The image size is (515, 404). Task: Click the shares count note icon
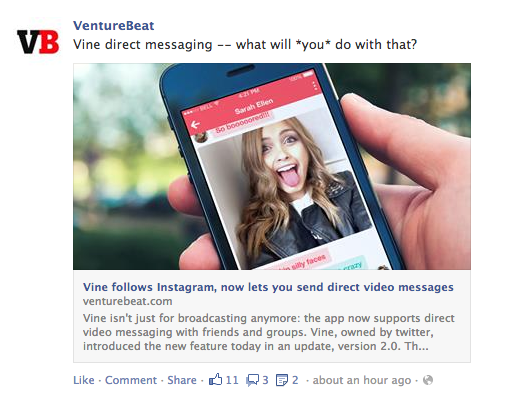[282, 380]
